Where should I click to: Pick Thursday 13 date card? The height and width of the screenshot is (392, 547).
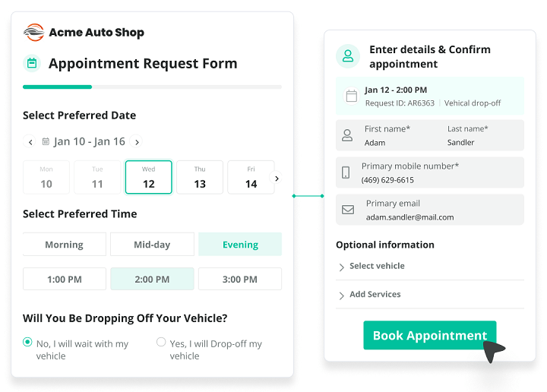coord(200,177)
